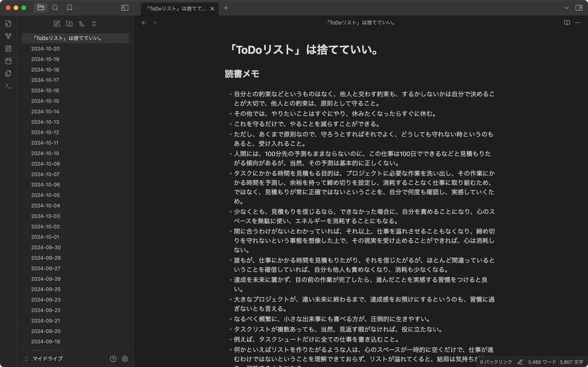Viewport: 588px width, 367px height.
Task: Open the help question mark icon
Action: click(x=113, y=359)
